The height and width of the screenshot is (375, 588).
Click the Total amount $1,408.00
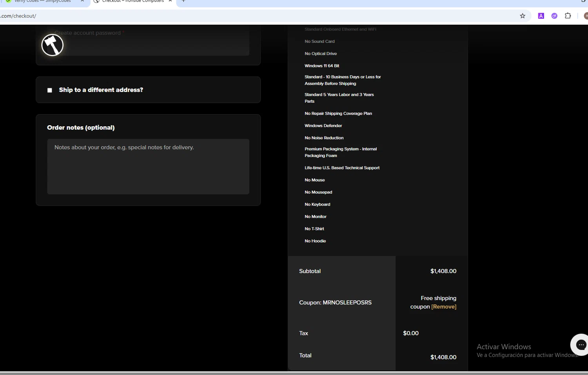[443, 357]
